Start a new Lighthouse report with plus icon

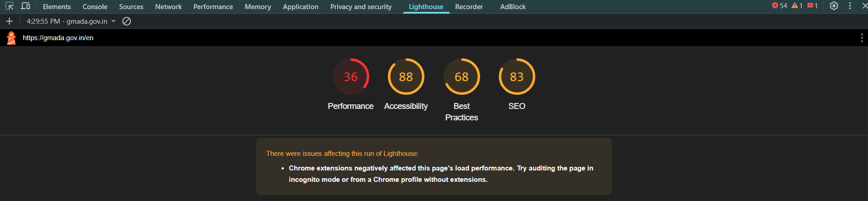coord(9,21)
